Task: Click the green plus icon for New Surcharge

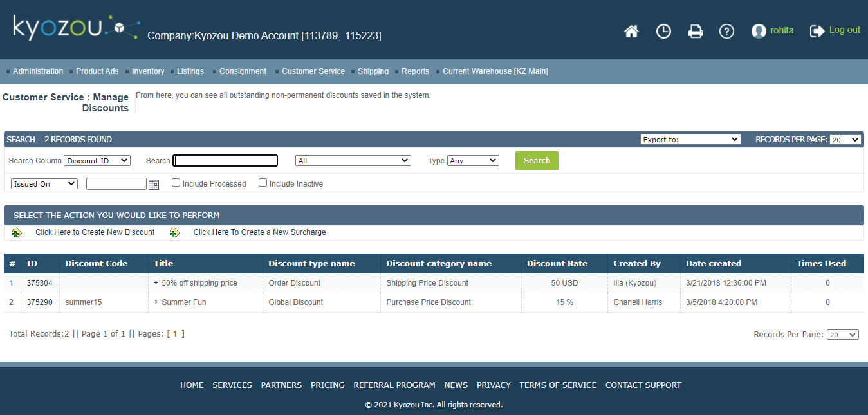Action: [x=174, y=233]
